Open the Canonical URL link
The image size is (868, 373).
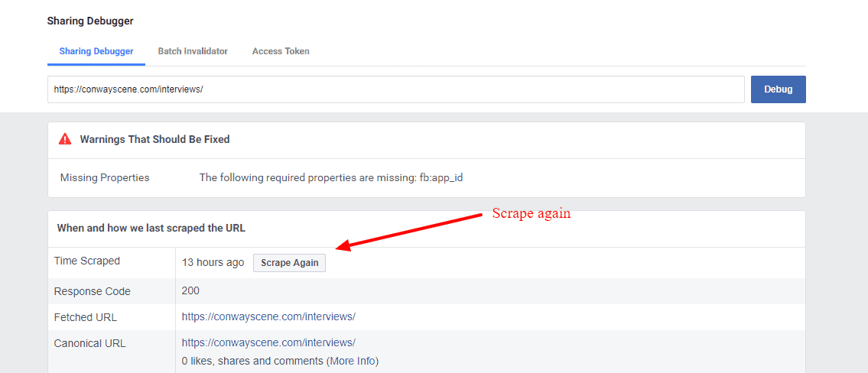pyautogui.click(x=268, y=342)
